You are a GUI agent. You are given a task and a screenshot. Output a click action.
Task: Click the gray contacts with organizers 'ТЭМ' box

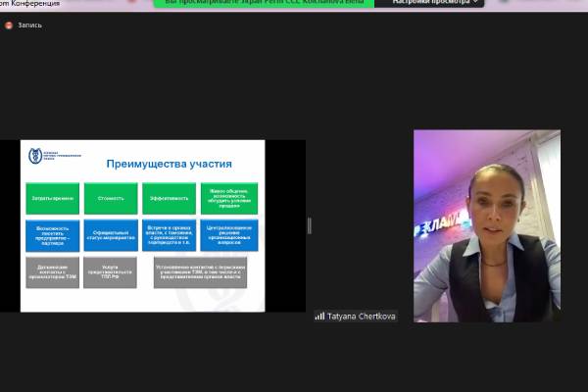click(53, 272)
